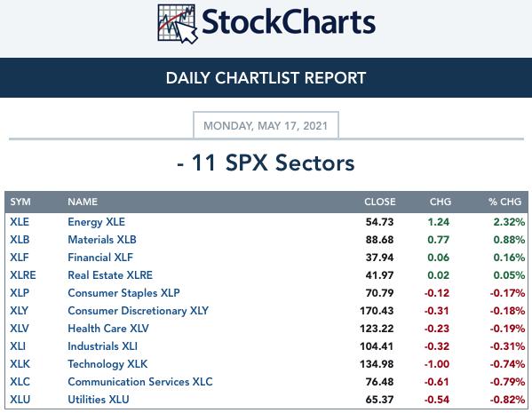Open the Energy XLE name link
532x413 pixels.
pyautogui.click(x=96, y=222)
